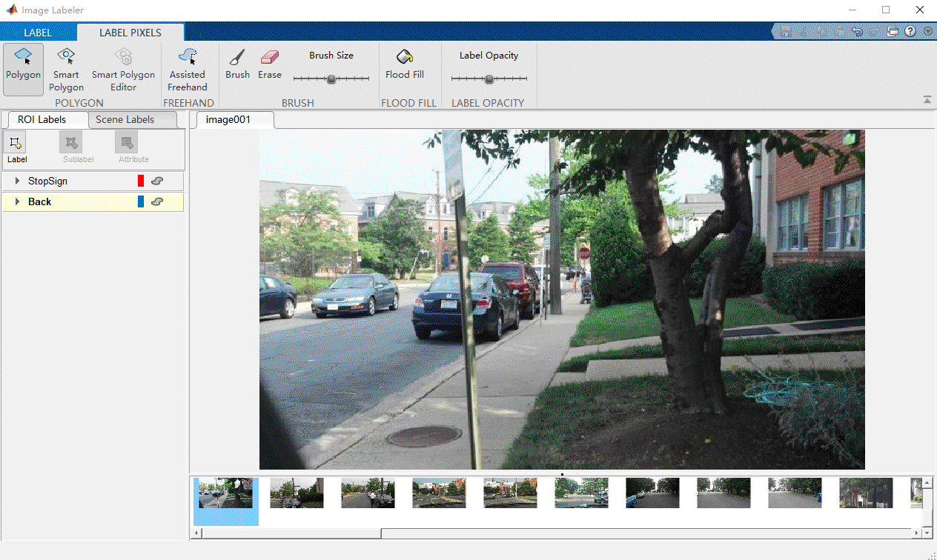Click the paste icon in quick access toolbar

tap(839, 32)
